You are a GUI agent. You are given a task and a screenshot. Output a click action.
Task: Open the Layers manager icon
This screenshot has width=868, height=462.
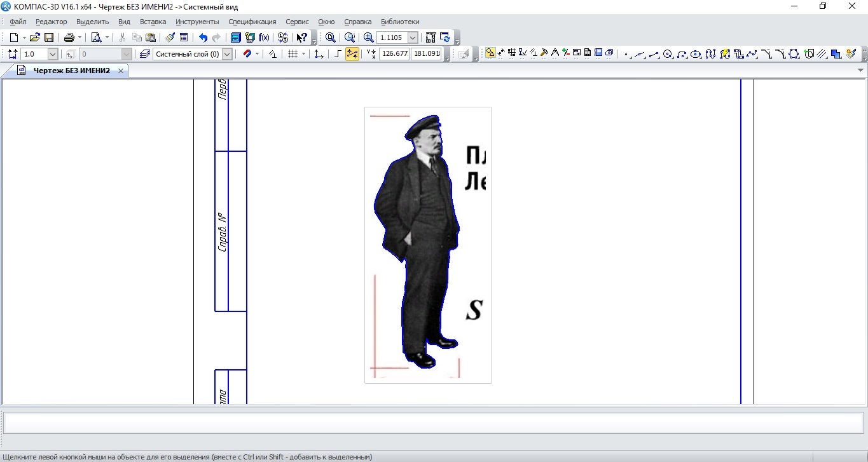click(145, 54)
